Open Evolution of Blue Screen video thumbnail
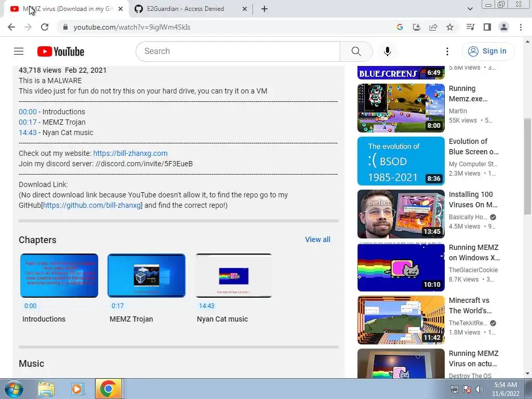Screen dimensions: 532x399 coord(401,161)
